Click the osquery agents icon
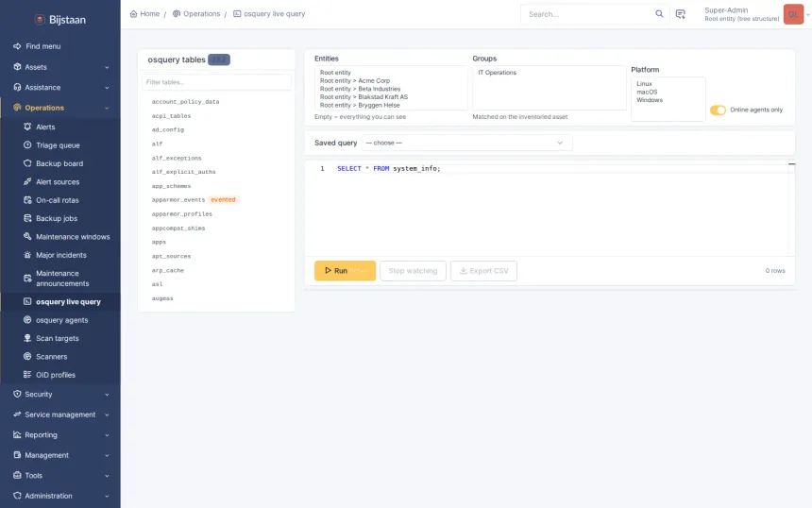This screenshot has height=508, width=812. point(27,319)
